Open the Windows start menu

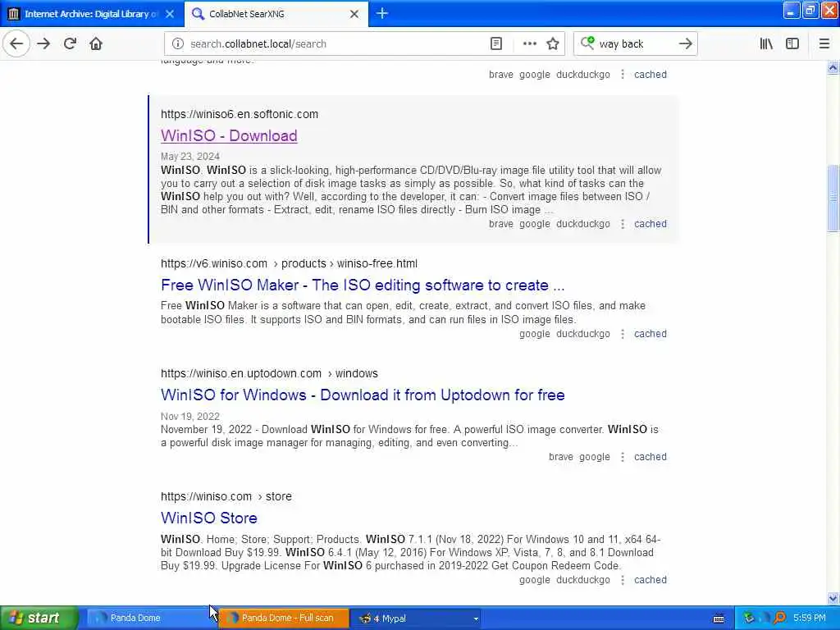39,619
